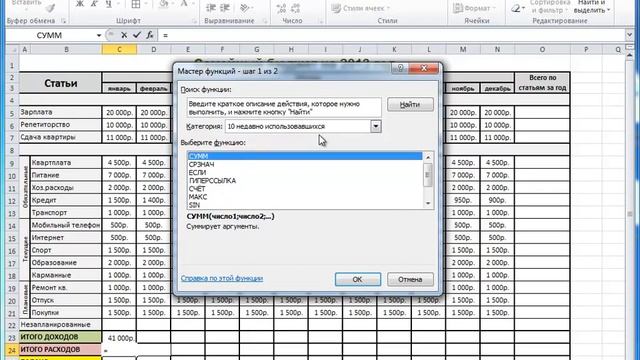Click the increase decimal places icon
Image resolution: width=640 pixels, height=360 pixels.
coord(281,8)
